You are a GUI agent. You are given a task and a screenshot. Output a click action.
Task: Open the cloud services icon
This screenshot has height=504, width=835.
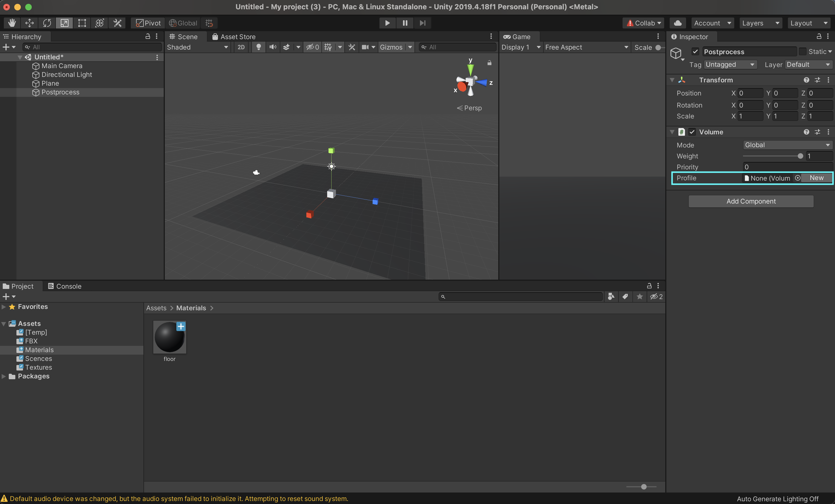[x=678, y=23]
